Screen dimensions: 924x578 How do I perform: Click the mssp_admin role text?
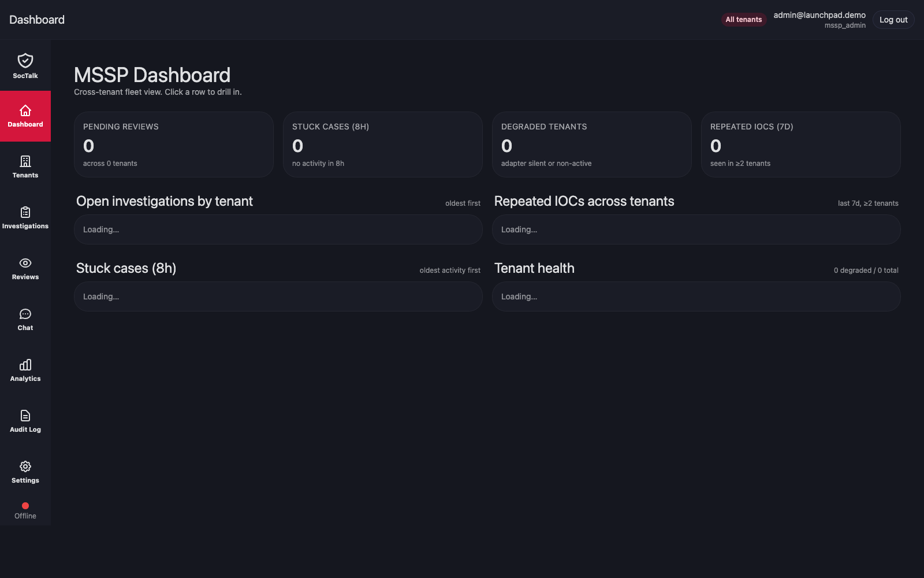845,25
